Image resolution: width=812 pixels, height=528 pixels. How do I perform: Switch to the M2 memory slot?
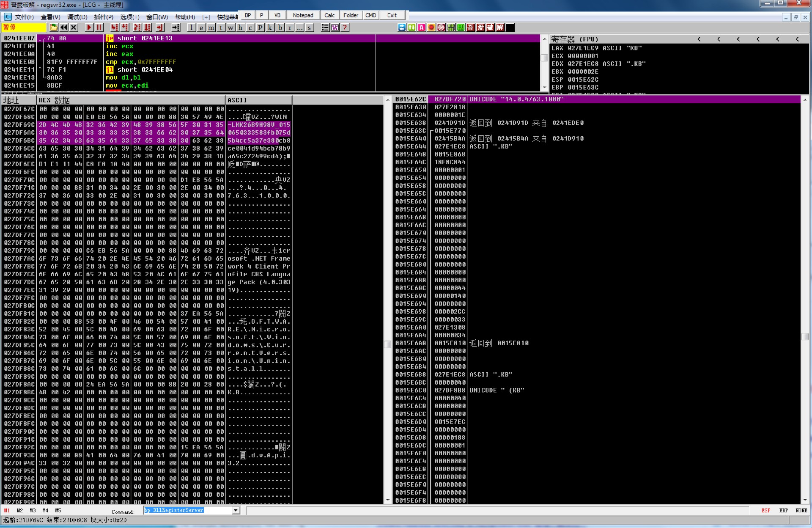[x=20, y=510]
